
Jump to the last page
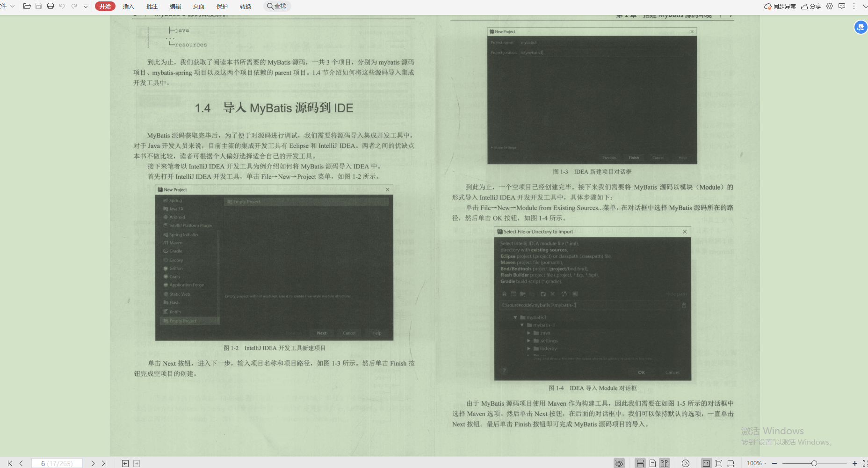pyautogui.click(x=104, y=463)
